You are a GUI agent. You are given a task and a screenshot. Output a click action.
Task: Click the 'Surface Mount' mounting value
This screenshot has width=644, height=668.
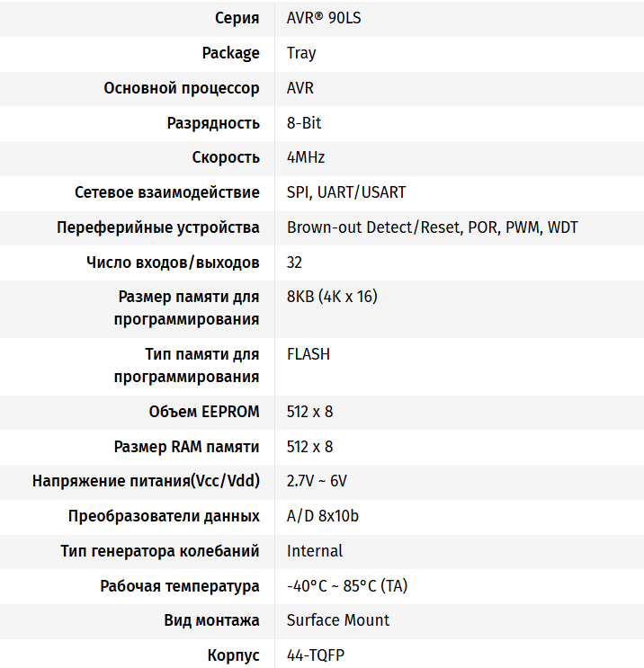pyautogui.click(x=338, y=620)
